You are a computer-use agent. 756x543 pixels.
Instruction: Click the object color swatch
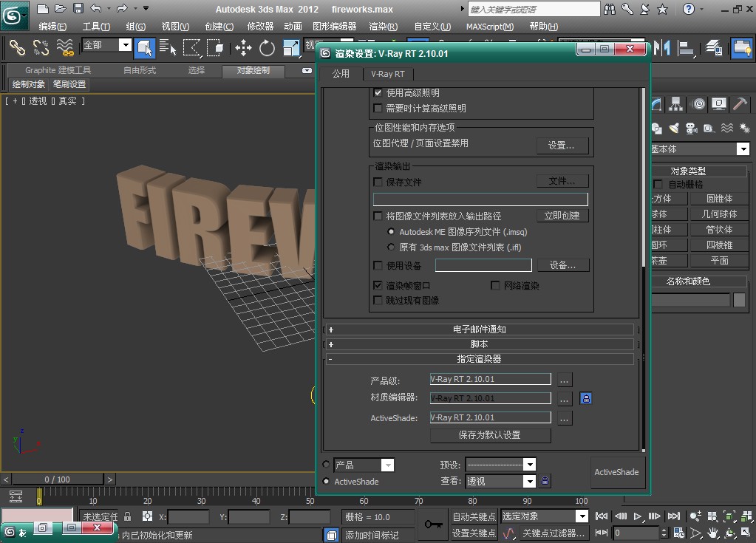pos(739,300)
